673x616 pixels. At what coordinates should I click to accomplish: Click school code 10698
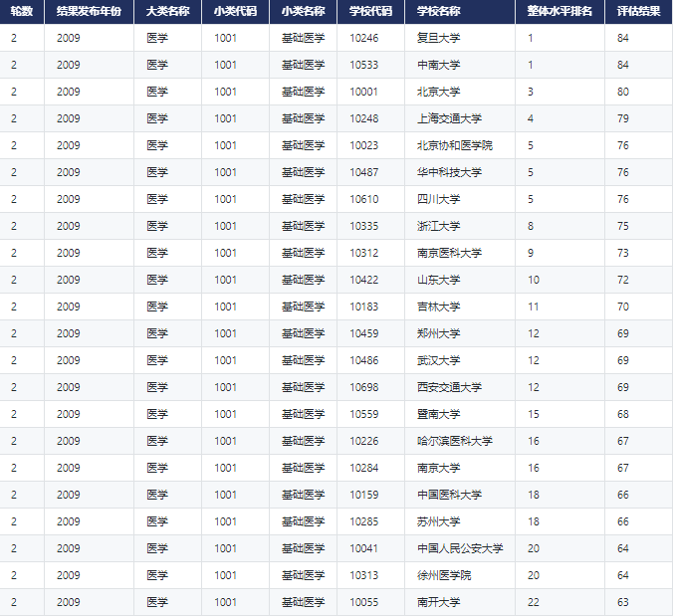[x=364, y=387]
